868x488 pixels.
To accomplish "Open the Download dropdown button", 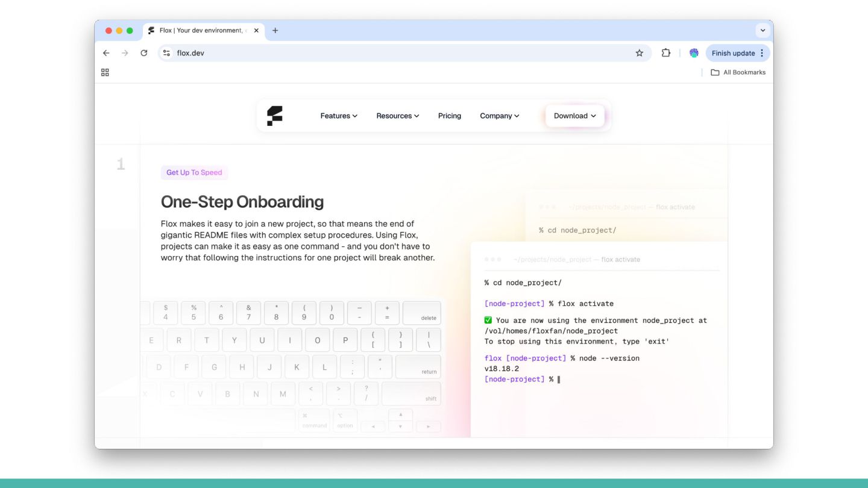I will 575,116.
